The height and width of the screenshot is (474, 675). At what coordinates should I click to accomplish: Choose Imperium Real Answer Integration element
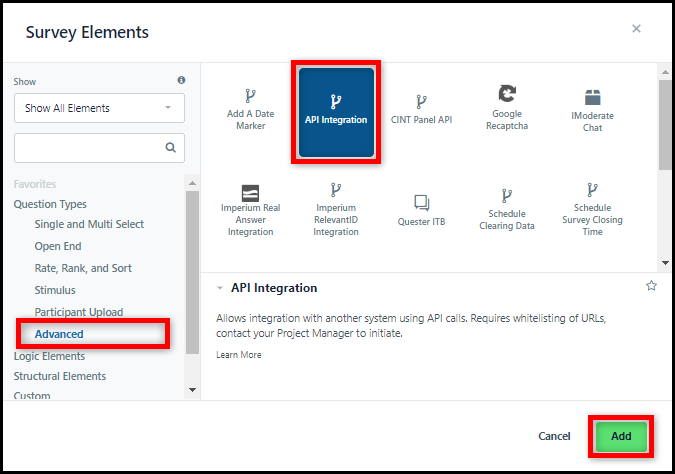point(251,211)
